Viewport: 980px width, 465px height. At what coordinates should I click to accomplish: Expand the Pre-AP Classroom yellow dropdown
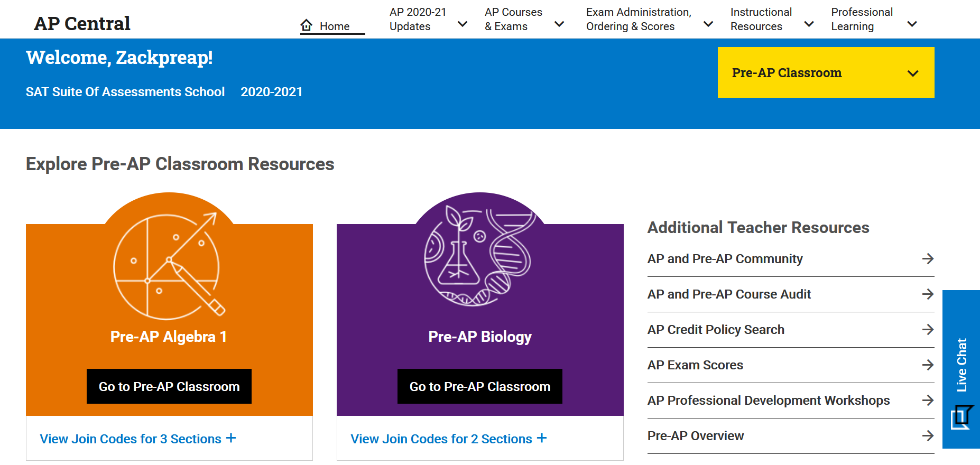(826, 72)
